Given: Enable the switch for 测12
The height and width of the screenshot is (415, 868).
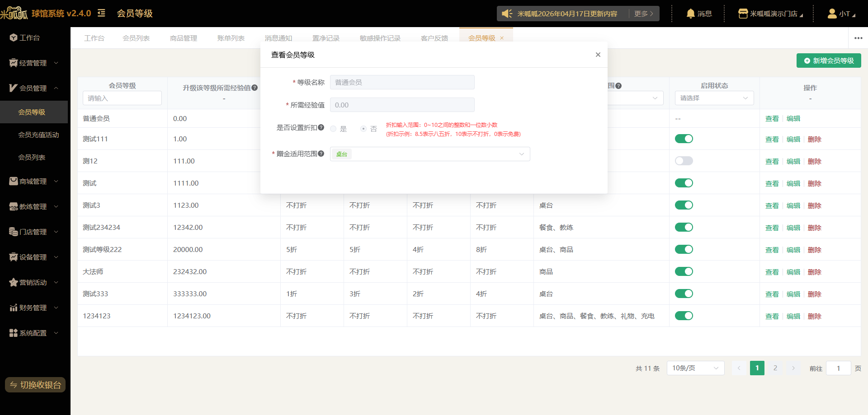Looking at the screenshot, I should click(x=684, y=161).
